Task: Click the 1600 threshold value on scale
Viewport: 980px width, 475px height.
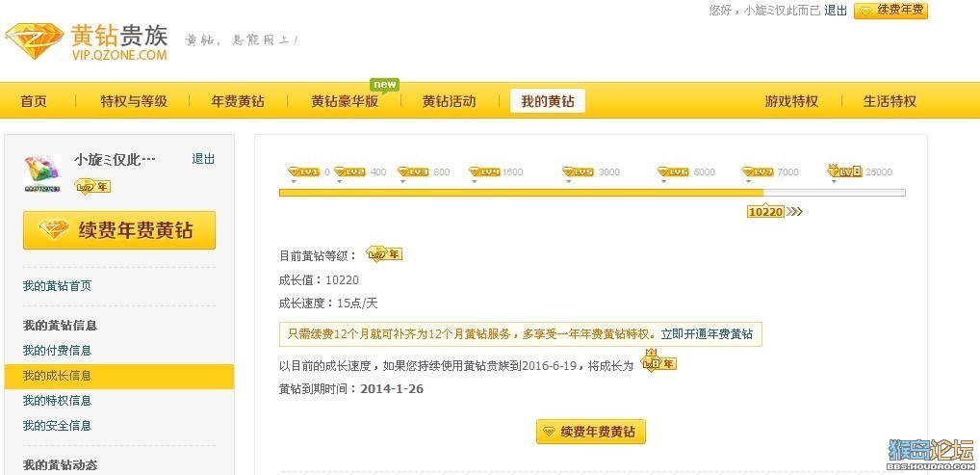Action: point(512,172)
